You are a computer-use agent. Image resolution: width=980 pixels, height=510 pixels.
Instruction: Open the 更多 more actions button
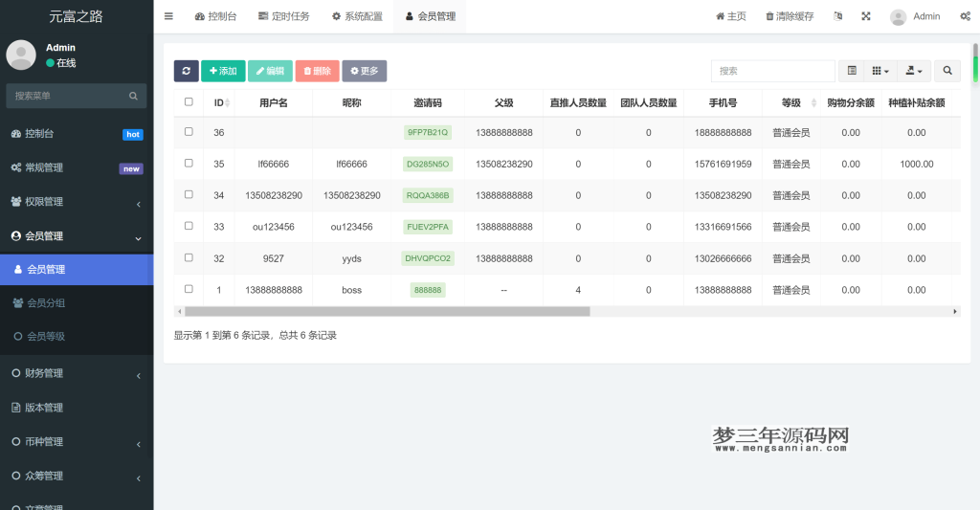coord(365,71)
